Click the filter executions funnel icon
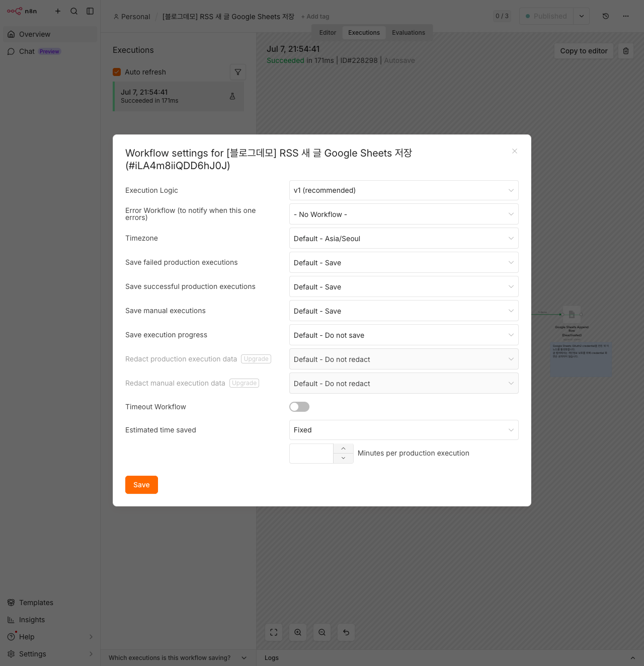 click(238, 72)
